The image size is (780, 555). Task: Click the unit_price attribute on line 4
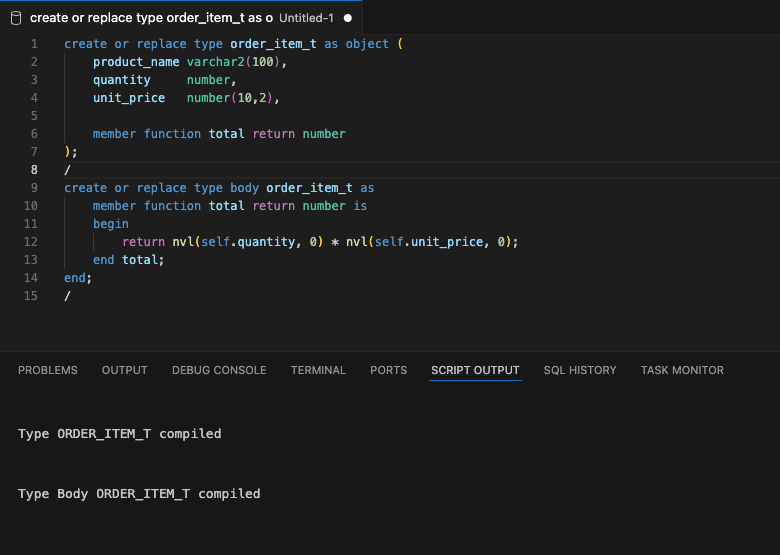(129, 98)
